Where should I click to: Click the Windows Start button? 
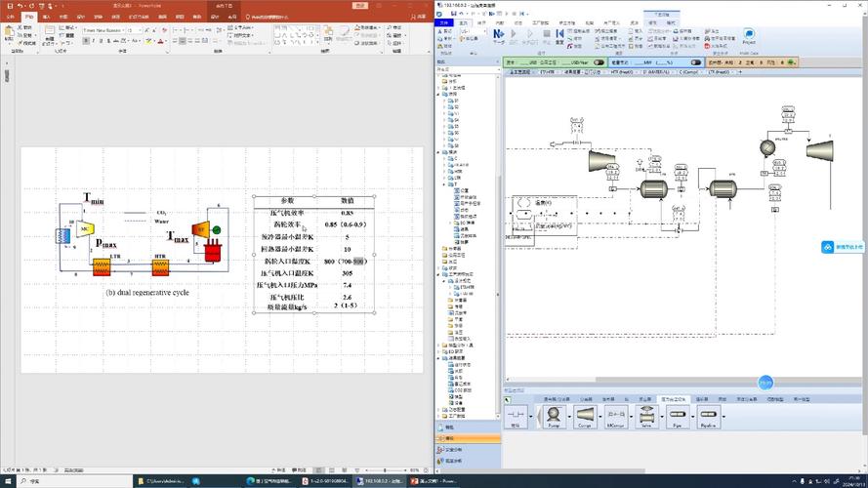[8, 481]
